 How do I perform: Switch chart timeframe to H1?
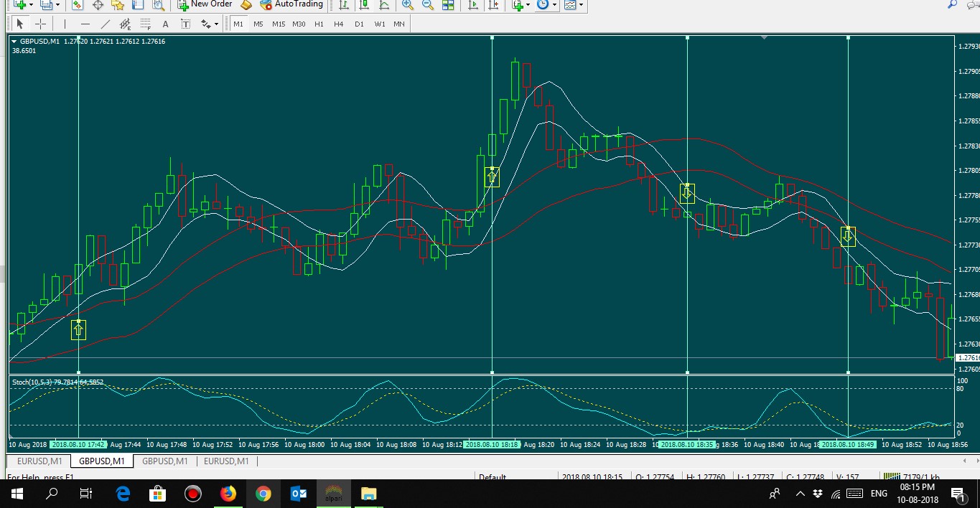click(319, 24)
